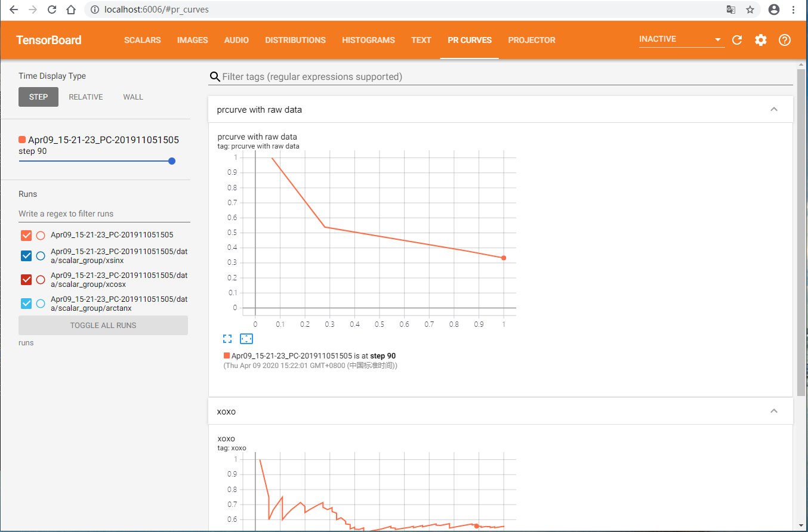Click the step 90 slider handle

point(172,161)
